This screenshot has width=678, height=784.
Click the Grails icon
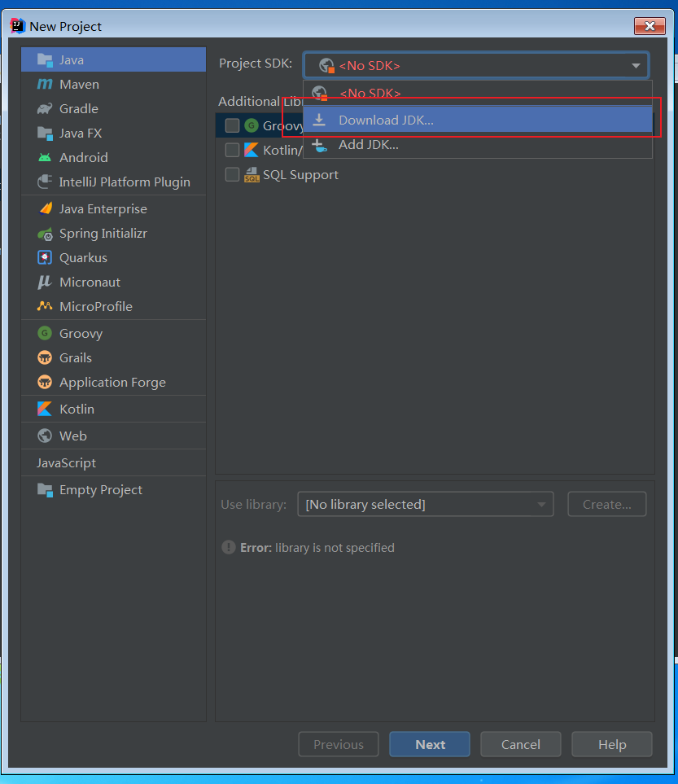tap(45, 357)
